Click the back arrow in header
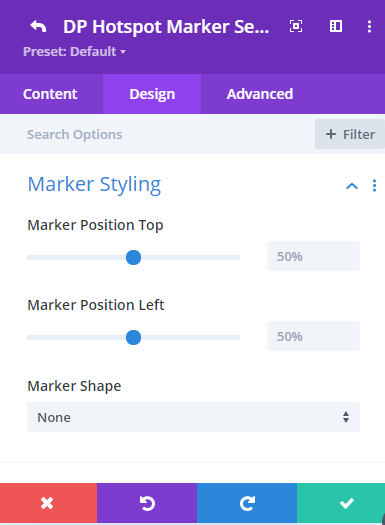This screenshot has height=525, width=385. click(x=38, y=26)
